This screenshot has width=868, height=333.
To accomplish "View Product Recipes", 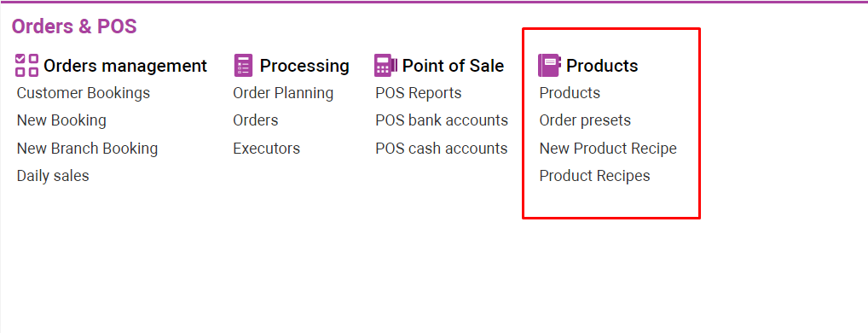I will point(595,176).
